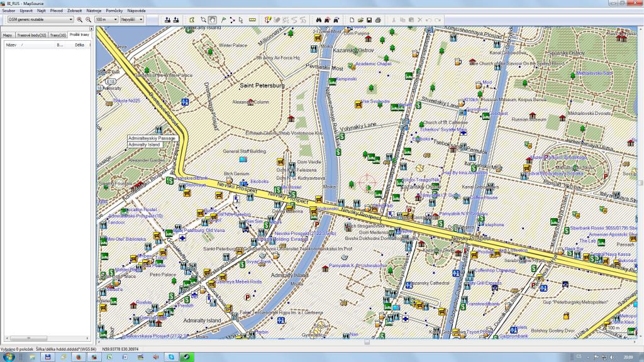The image size is (644, 362).
Task: Click the send to device icon
Action: tap(167, 19)
